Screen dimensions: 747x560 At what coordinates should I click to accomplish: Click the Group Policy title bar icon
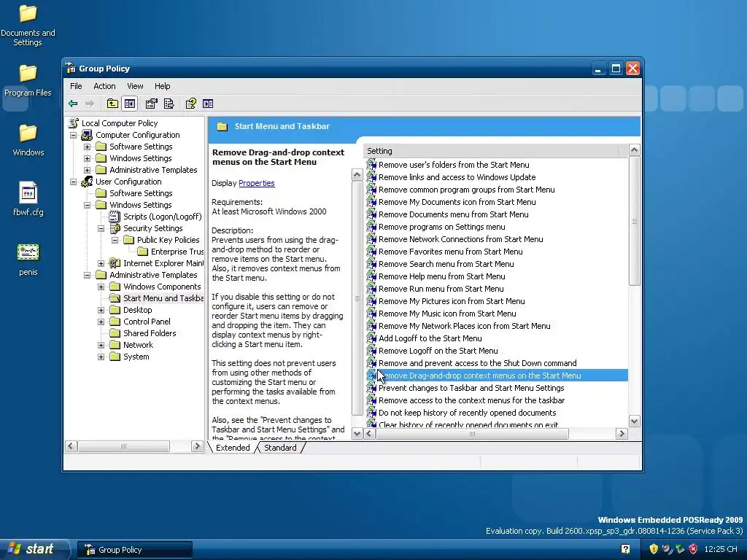click(x=71, y=68)
